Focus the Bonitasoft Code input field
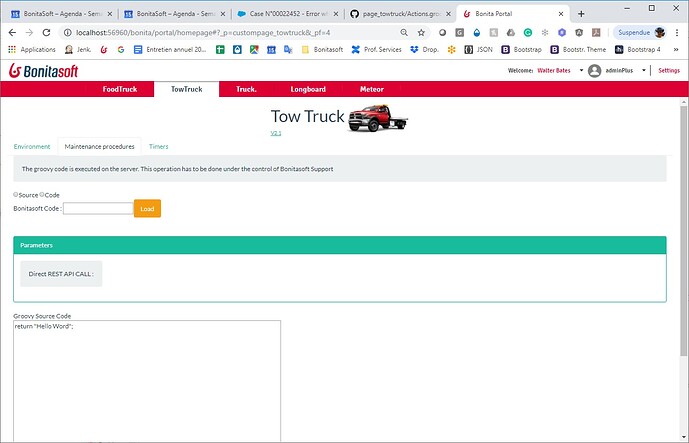This screenshot has width=689, height=443. (x=98, y=208)
